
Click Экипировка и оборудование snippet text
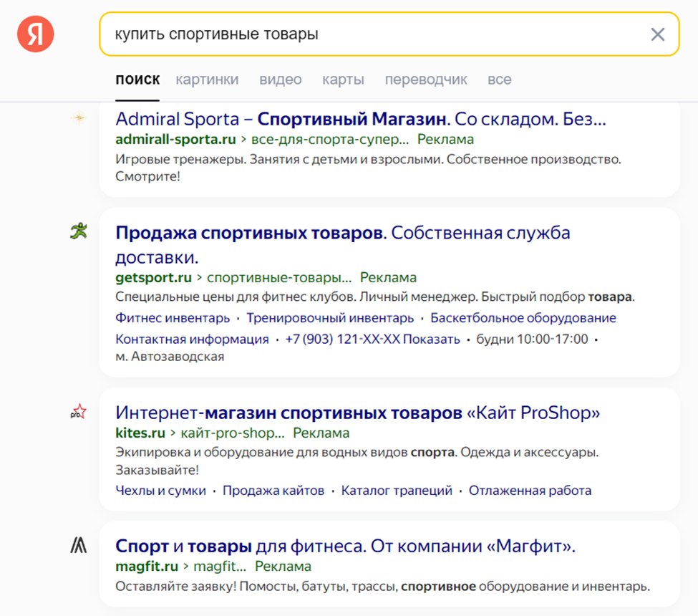[357, 461]
